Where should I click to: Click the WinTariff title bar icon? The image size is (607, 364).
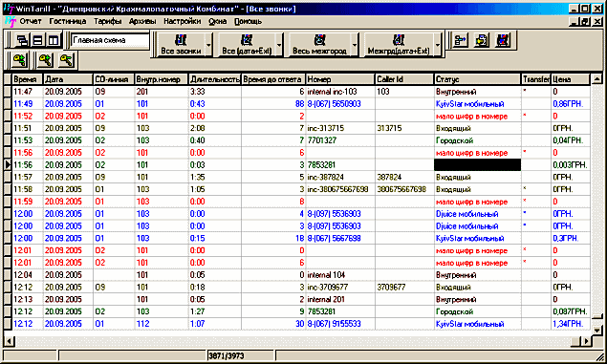(9, 9)
